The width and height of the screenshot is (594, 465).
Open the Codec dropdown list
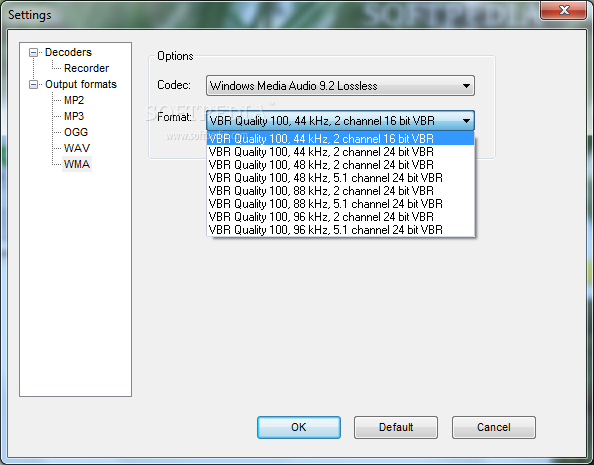tap(340, 86)
